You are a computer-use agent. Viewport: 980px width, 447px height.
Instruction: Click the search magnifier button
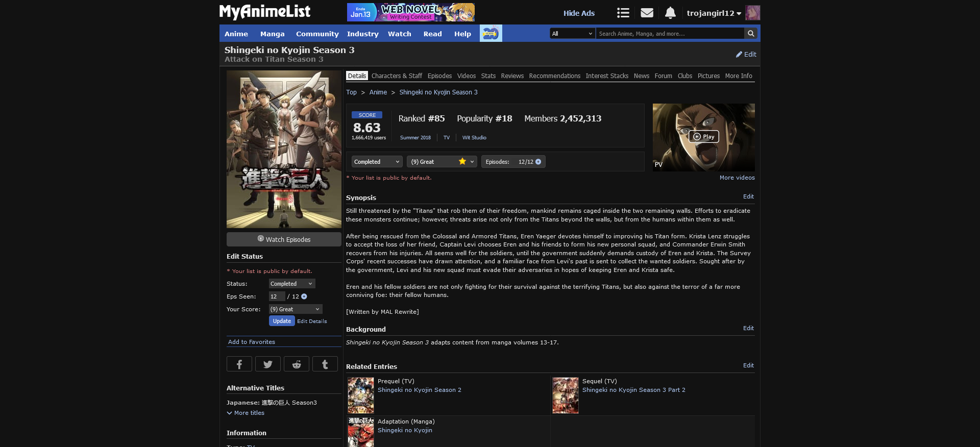(x=751, y=34)
